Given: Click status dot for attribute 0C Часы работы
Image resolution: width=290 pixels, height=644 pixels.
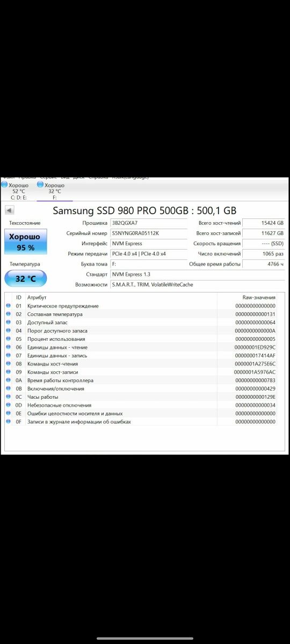Looking at the screenshot, I should click(8, 397).
